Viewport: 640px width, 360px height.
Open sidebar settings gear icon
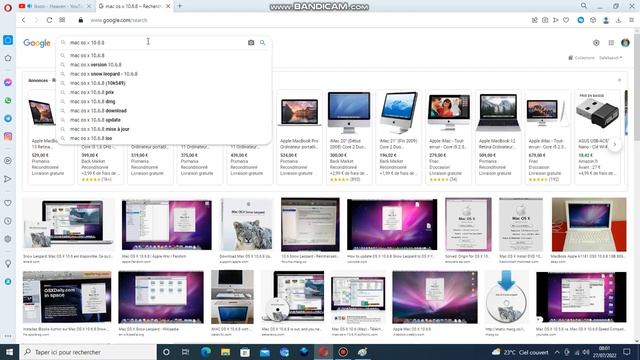pyautogui.click(x=8, y=239)
